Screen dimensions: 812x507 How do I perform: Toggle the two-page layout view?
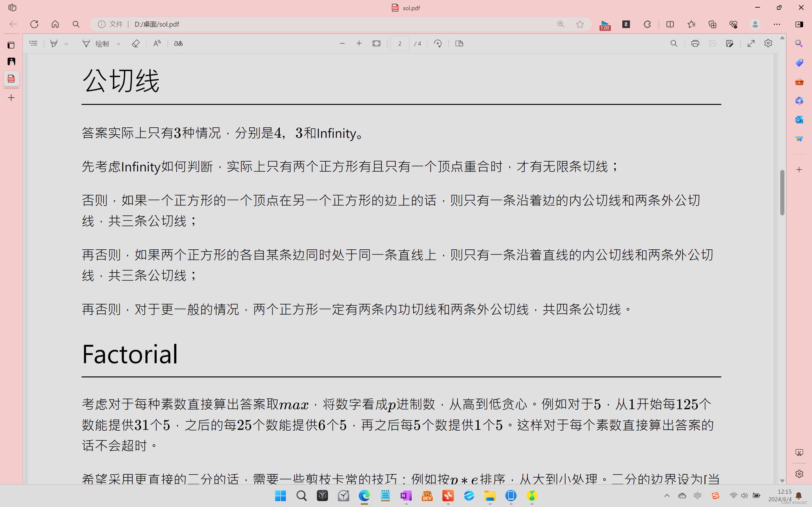459,43
